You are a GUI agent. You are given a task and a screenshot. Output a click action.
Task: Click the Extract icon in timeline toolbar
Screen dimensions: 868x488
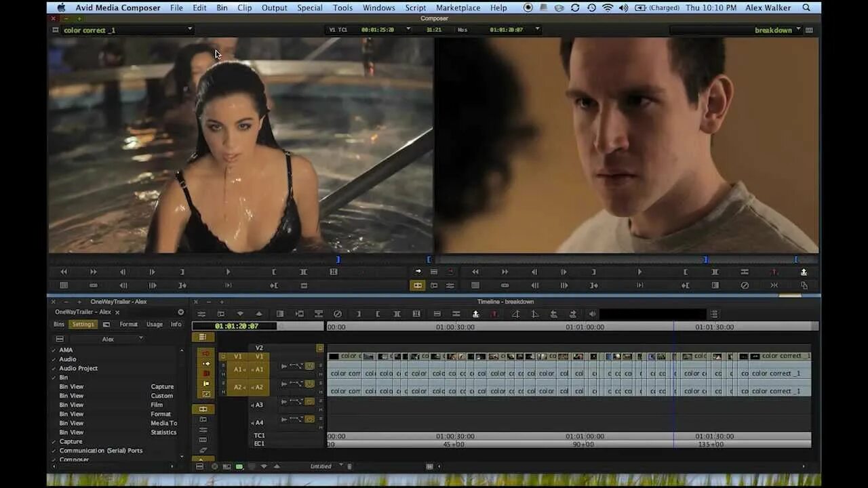click(x=475, y=314)
